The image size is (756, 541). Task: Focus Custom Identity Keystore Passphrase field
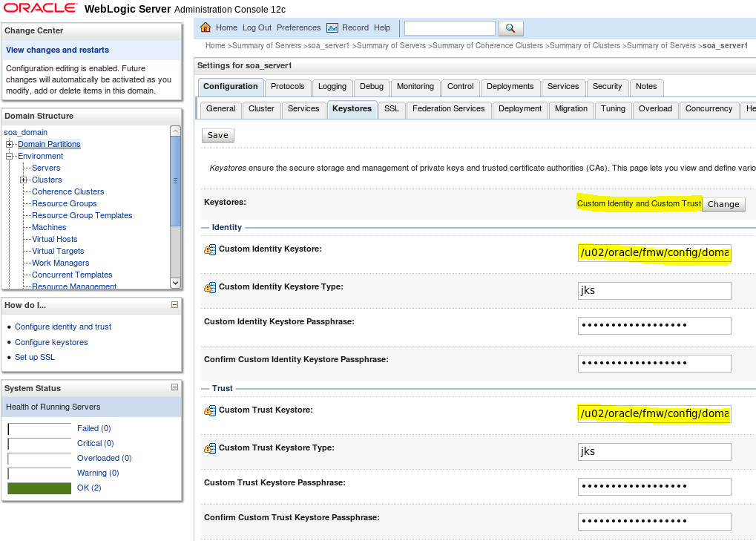coord(654,326)
